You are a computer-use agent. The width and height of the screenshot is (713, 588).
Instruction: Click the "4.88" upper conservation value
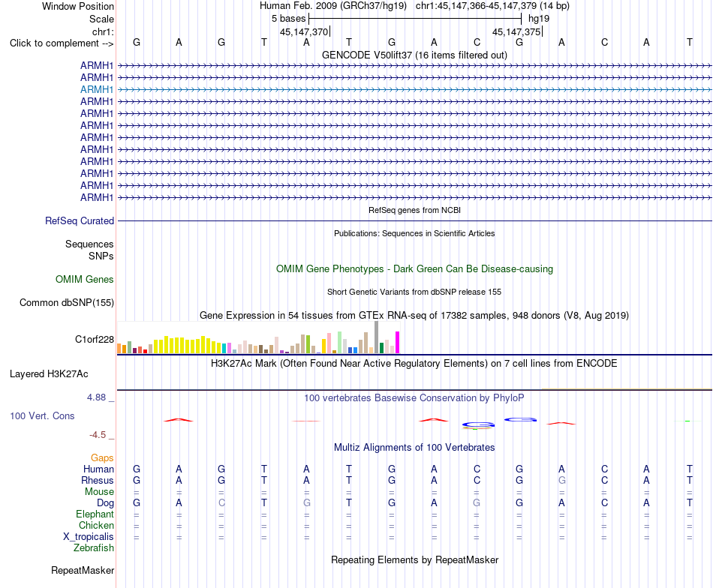[x=96, y=397]
